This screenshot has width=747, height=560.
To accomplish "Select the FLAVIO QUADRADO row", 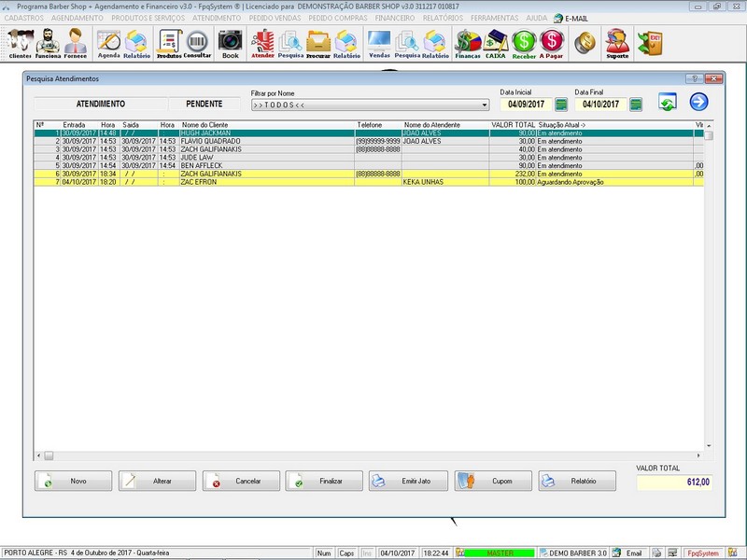I will pos(368,142).
